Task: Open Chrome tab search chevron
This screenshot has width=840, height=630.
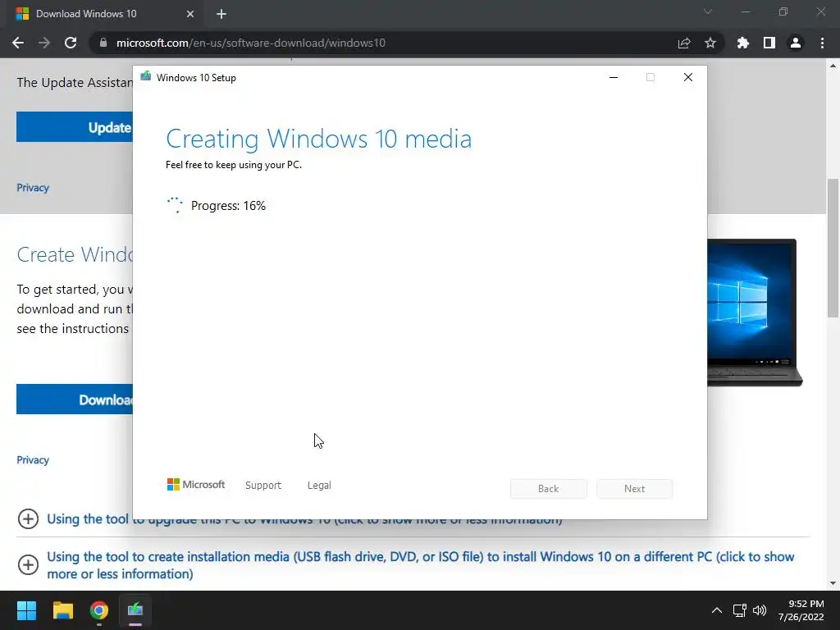Action: tap(708, 11)
